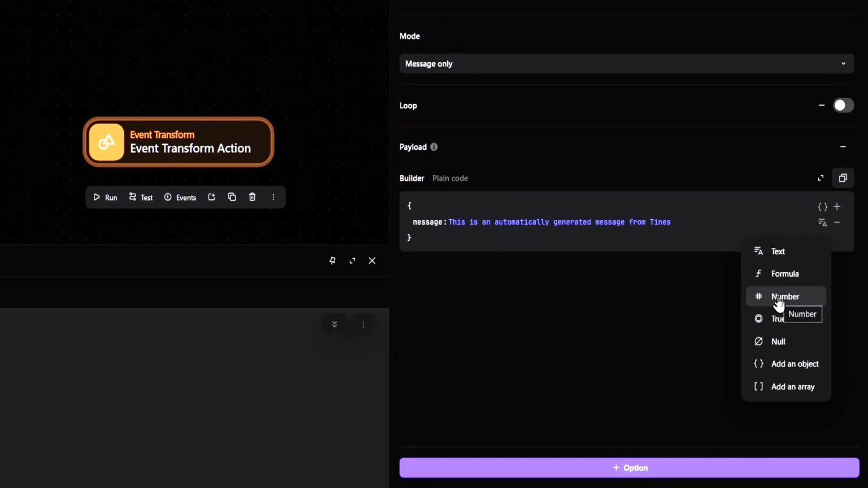
Task: Click the Test action button
Action: point(141,197)
